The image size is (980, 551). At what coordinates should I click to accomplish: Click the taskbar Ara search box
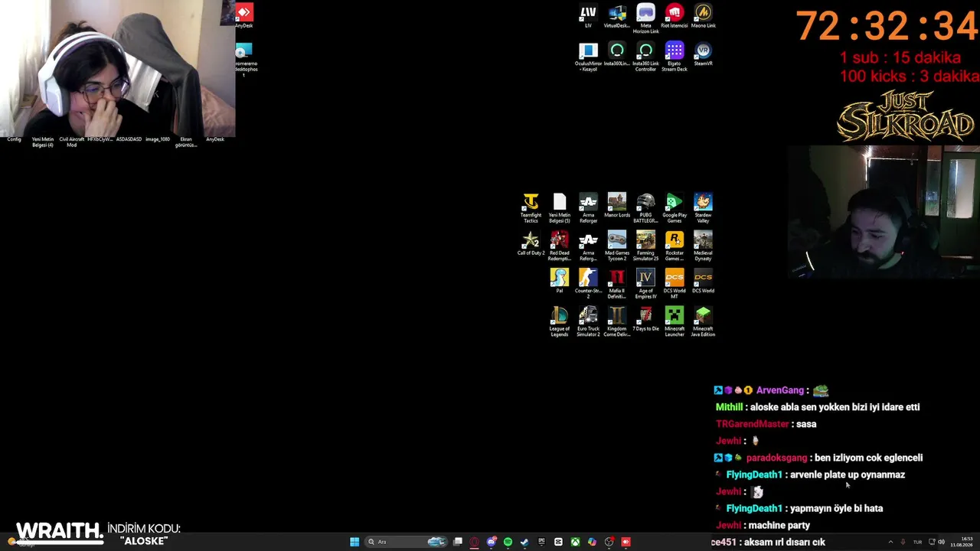407,542
